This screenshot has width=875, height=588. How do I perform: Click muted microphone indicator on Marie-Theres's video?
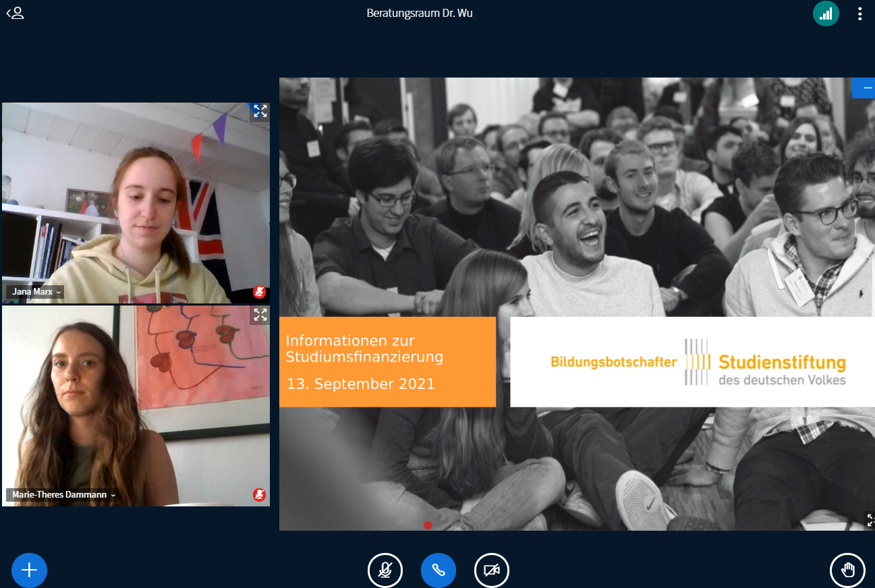(259, 495)
